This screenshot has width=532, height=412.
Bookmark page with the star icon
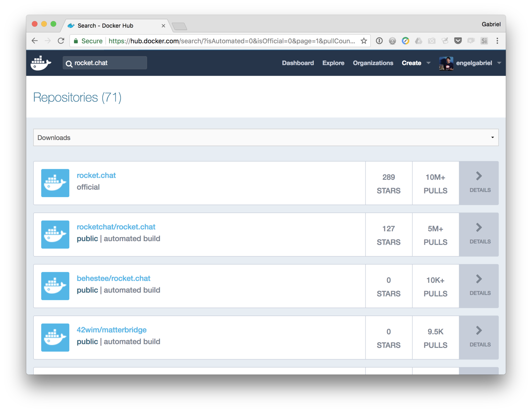coord(364,41)
